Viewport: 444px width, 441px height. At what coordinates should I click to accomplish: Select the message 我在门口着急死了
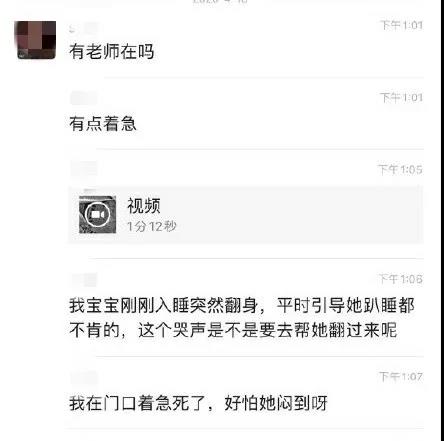coord(198,403)
